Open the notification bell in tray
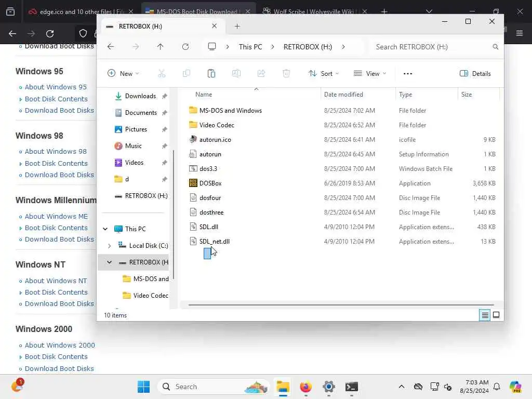 point(497,387)
